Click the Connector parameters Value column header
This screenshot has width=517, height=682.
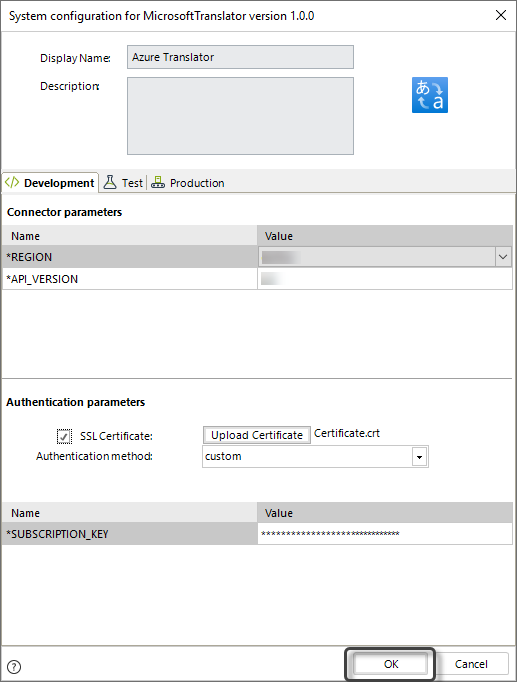[x=385, y=236]
